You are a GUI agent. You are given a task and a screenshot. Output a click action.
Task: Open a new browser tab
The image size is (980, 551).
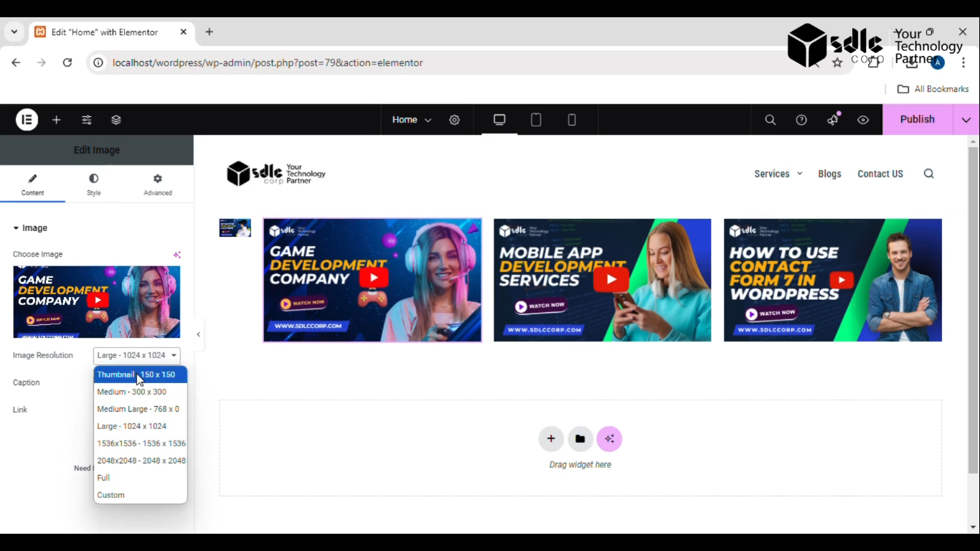point(209,32)
